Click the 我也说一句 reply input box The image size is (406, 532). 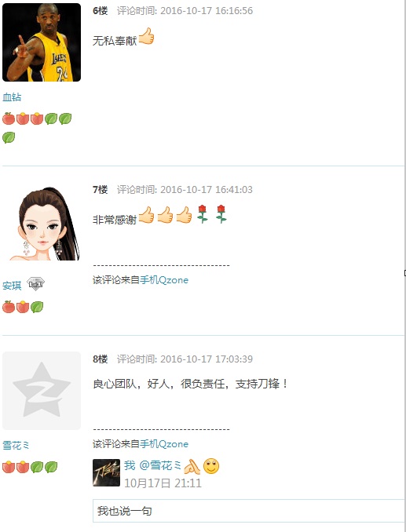(249, 511)
